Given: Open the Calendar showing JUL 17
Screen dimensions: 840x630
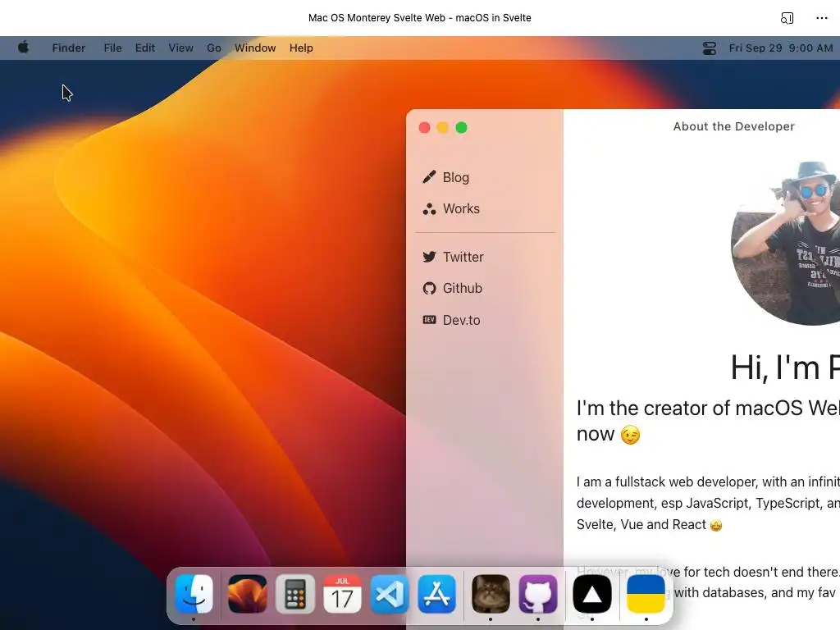Looking at the screenshot, I should 342,594.
